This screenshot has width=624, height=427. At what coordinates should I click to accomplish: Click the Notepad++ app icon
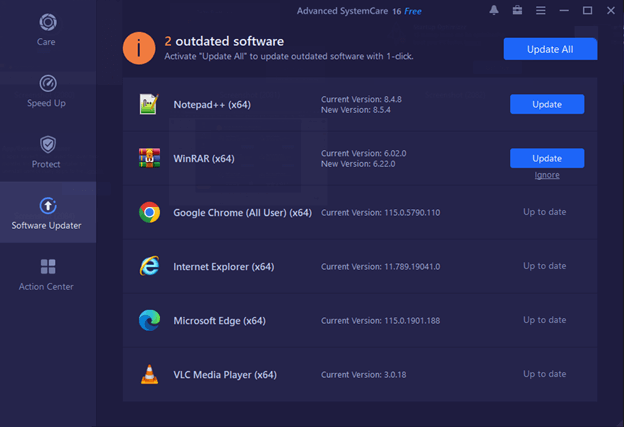pos(149,105)
